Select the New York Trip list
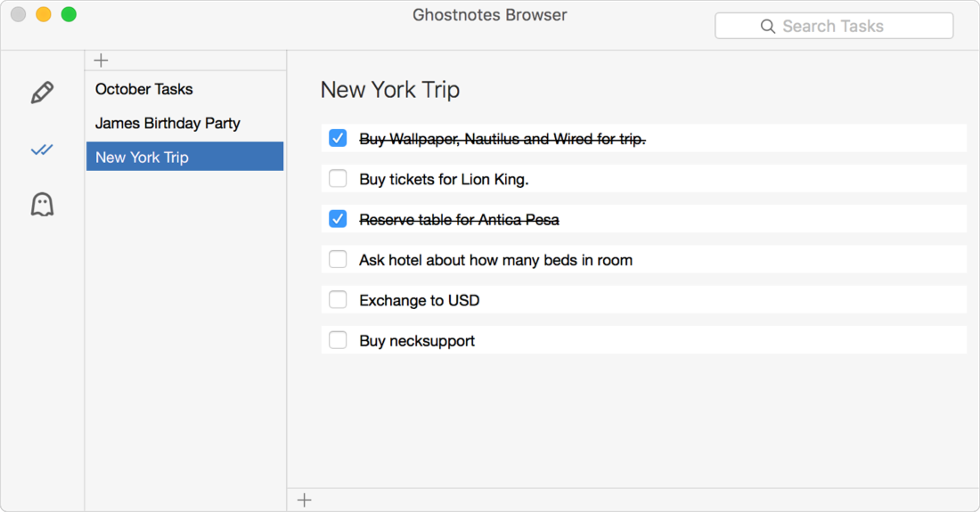 185,157
